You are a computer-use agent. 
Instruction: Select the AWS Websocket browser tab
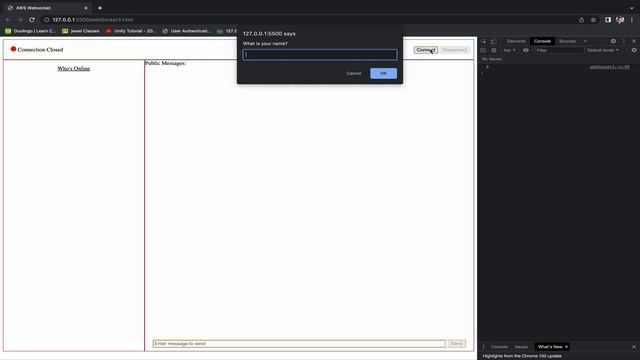(x=47, y=8)
